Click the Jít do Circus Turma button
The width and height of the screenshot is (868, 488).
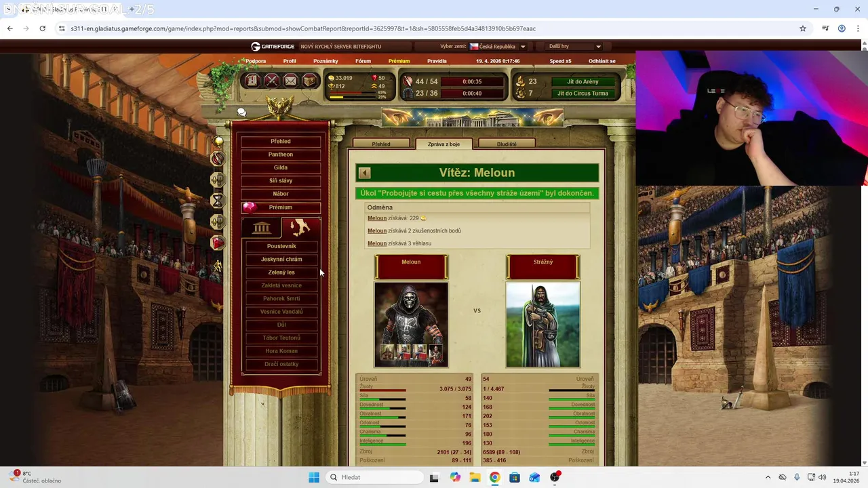tap(583, 94)
